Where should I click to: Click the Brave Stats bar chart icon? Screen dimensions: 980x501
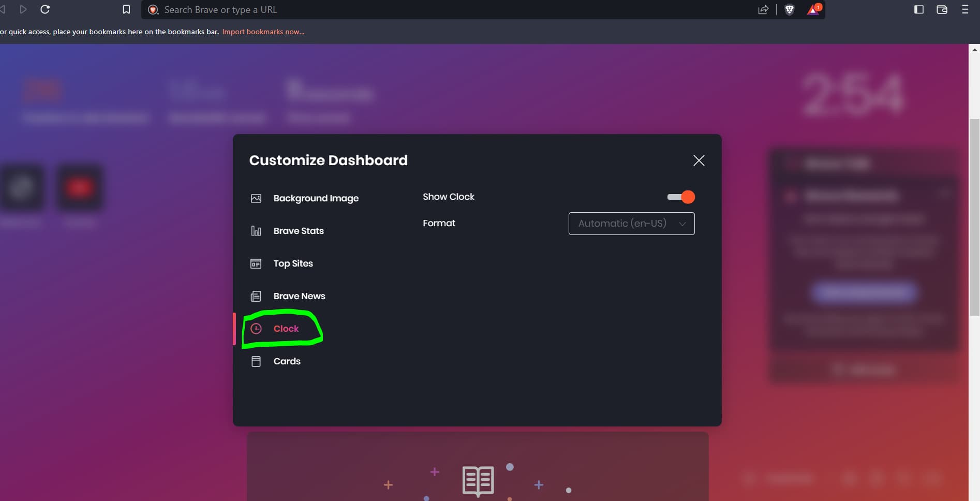(256, 231)
